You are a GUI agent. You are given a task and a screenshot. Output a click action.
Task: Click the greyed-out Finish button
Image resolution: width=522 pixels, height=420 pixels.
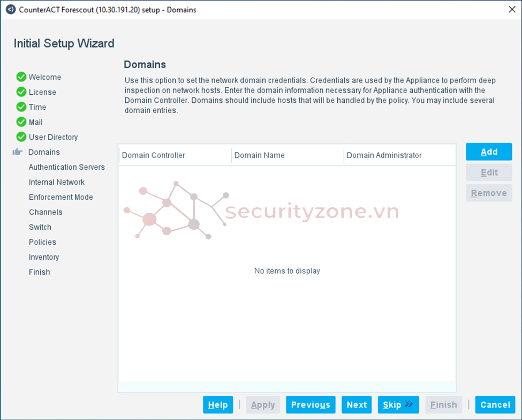[443, 404]
